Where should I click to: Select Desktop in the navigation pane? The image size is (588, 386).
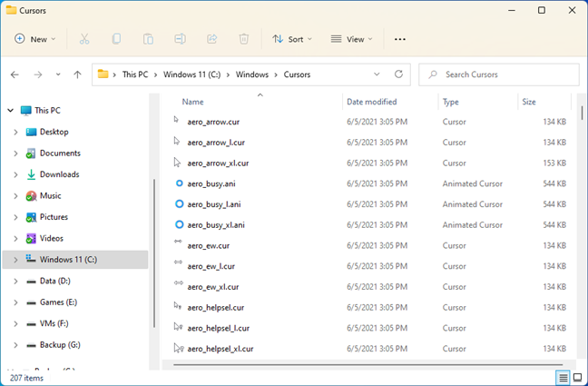point(54,133)
